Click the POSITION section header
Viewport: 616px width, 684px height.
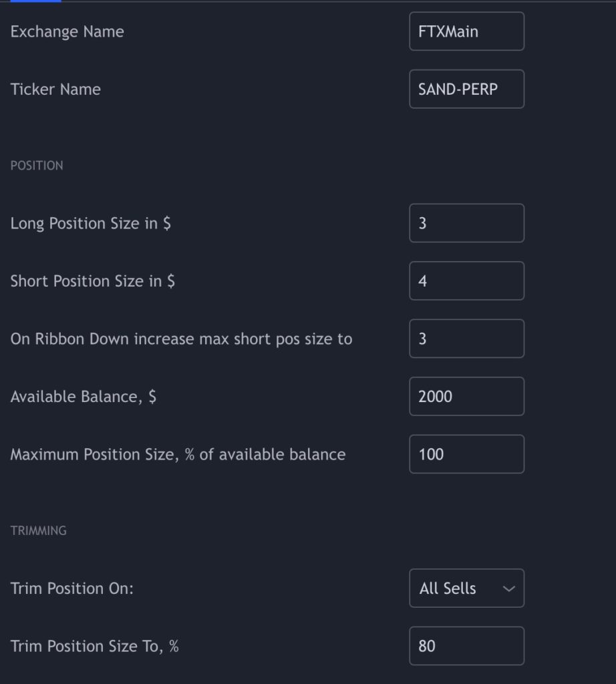coord(37,166)
